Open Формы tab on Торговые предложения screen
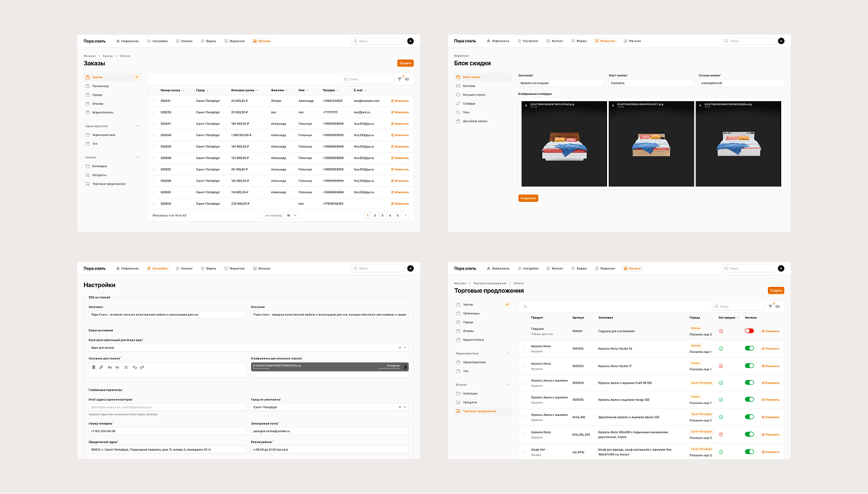868x494 pixels. click(579, 268)
